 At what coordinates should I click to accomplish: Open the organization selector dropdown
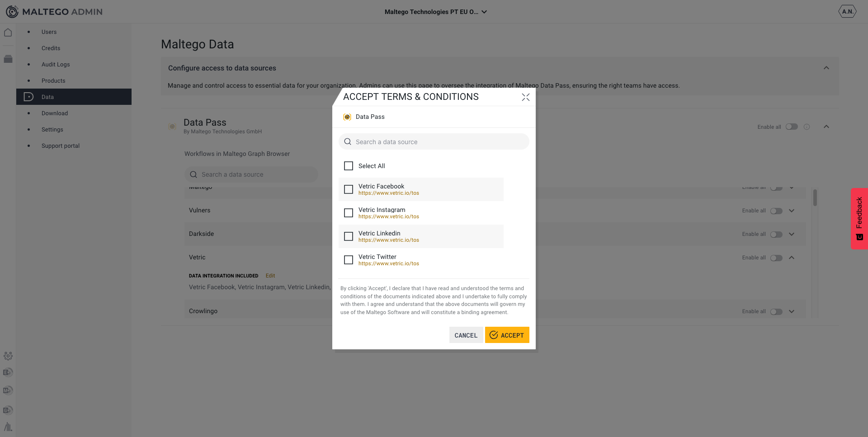pyautogui.click(x=436, y=12)
